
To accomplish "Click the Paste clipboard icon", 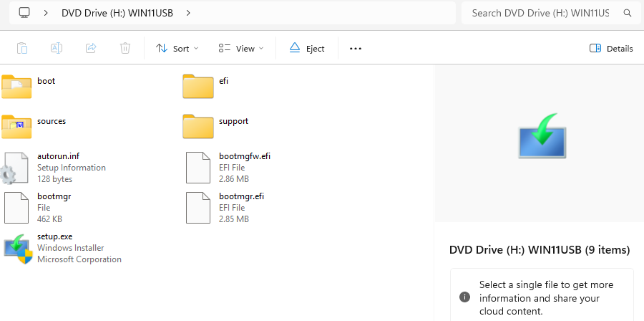I will [22, 48].
